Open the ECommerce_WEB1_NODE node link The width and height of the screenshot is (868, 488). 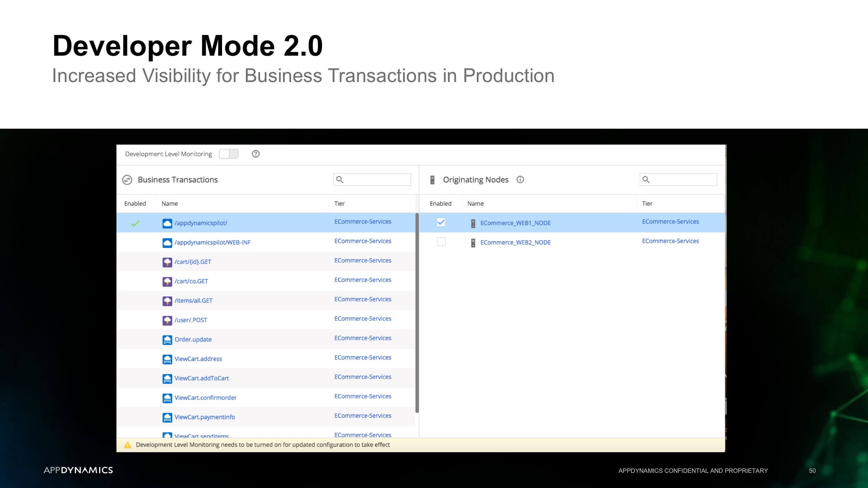click(x=515, y=223)
